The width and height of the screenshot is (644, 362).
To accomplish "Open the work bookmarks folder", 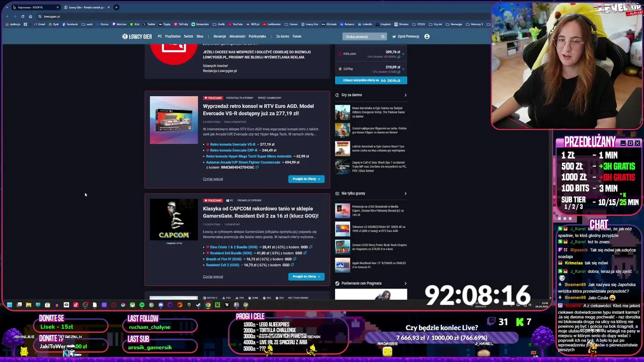I will tap(88, 24).
